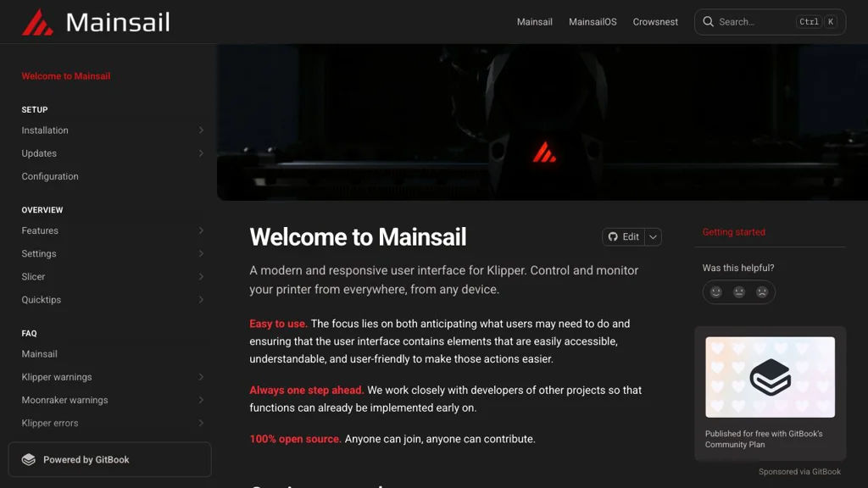868x488 pixels.
Task: Rate page with the happy face icon
Action: point(715,292)
